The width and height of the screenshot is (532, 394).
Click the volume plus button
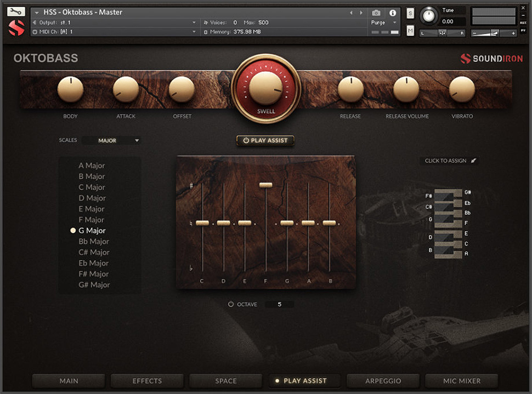tap(513, 33)
